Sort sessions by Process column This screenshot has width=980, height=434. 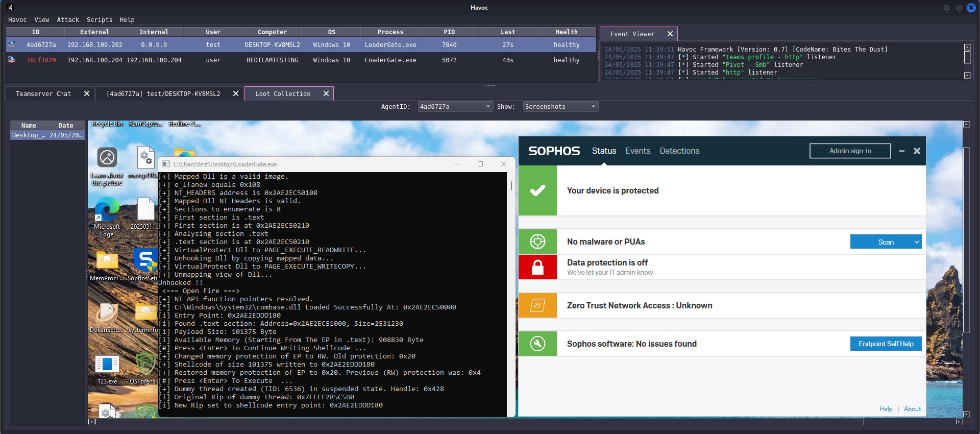point(390,32)
